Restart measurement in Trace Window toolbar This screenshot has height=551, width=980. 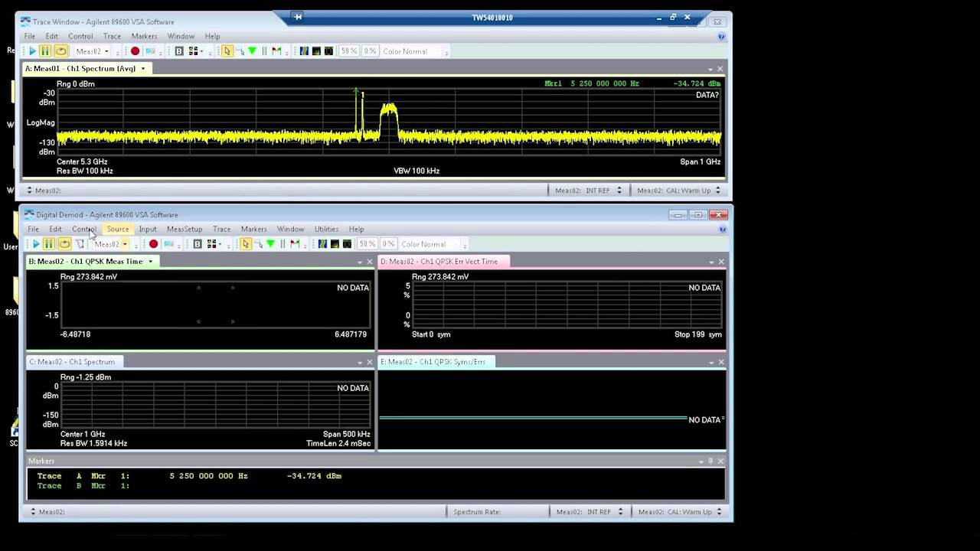pos(60,51)
